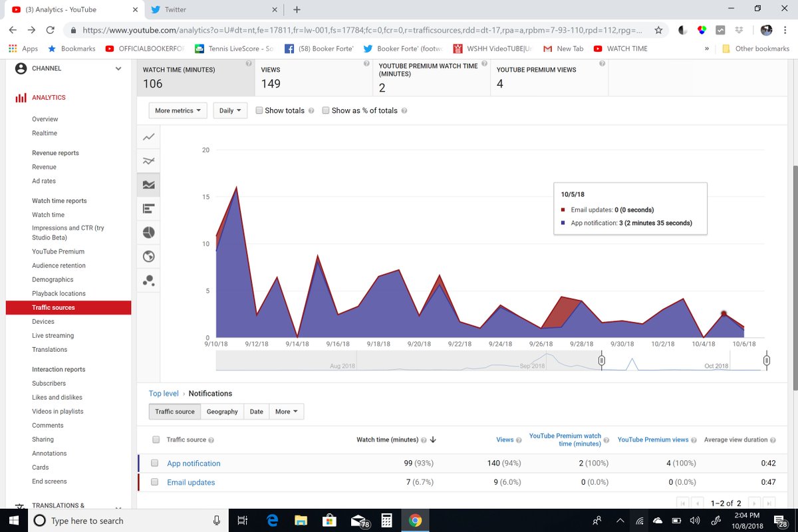The image size is (798, 532).
Task: Select the pie chart icon
Action: 148,232
